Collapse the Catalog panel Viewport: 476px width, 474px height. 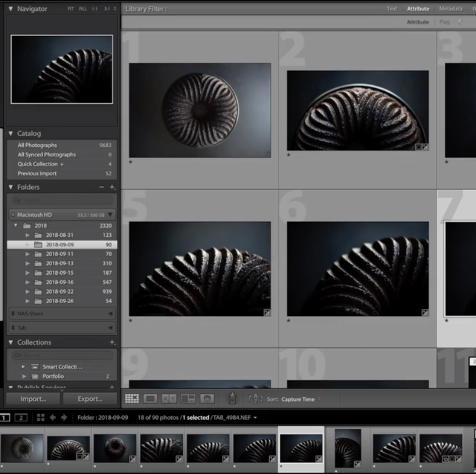click(x=10, y=134)
